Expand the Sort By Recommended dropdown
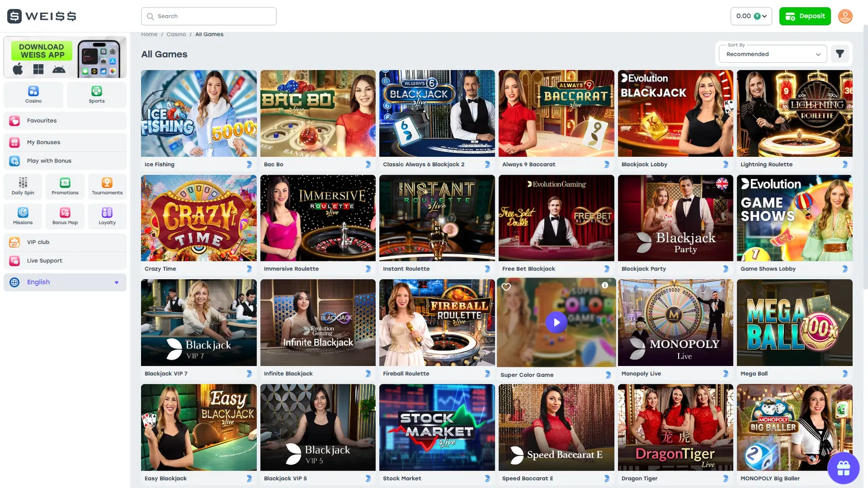868x488 pixels. 773,54
